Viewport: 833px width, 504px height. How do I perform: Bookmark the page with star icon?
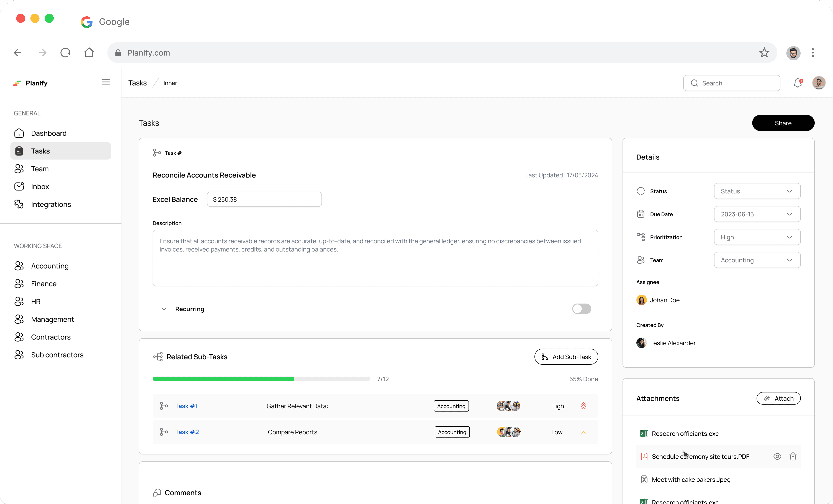[x=764, y=52]
